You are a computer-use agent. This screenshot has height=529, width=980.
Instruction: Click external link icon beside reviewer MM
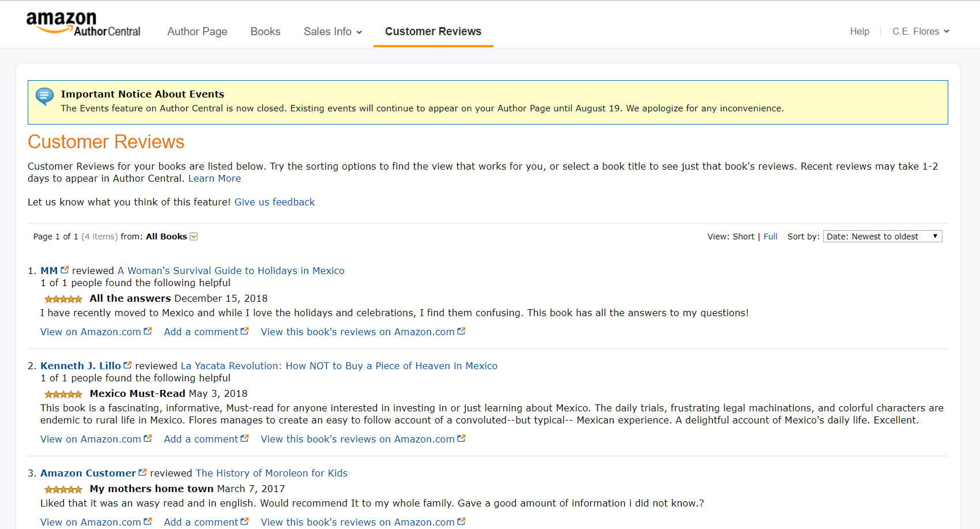[x=65, y=270]
